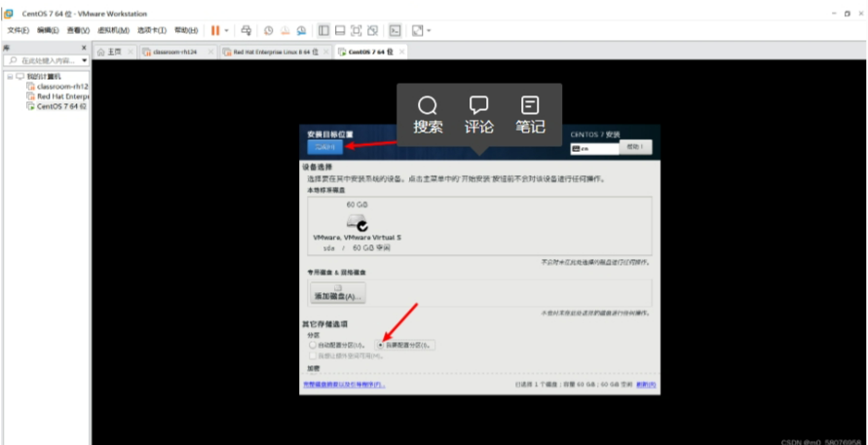Screen dimensions: 868x445
Task: Collapse the 我的计算机 tree node
Action: 10,76
